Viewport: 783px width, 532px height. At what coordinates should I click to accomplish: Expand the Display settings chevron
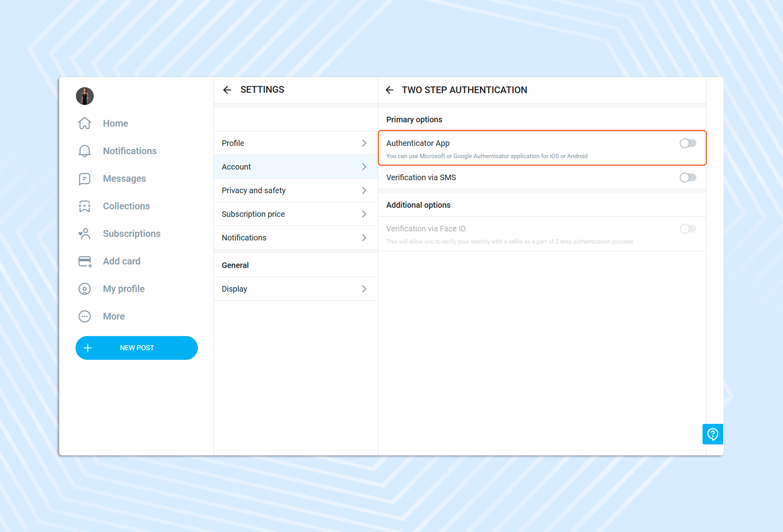364,289
